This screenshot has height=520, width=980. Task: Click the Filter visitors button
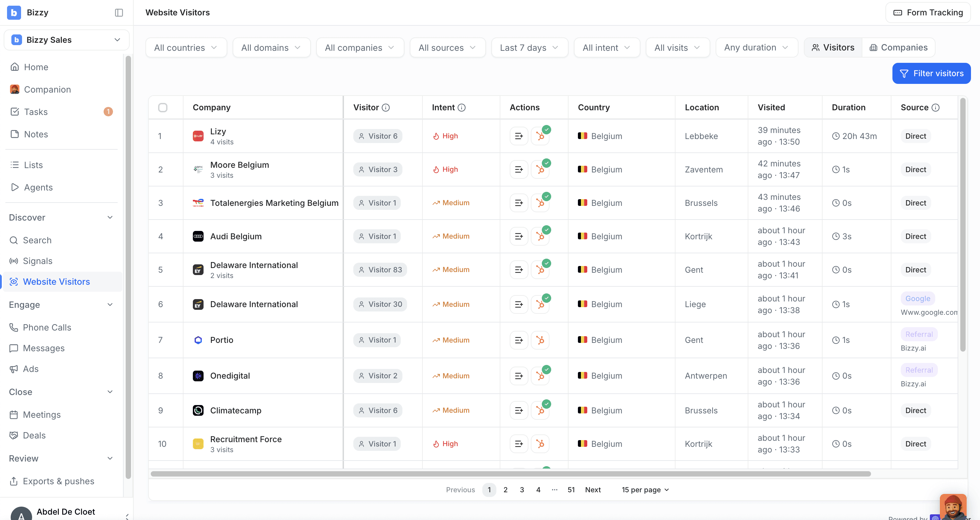pyautogui.click(x=931, y=74)
